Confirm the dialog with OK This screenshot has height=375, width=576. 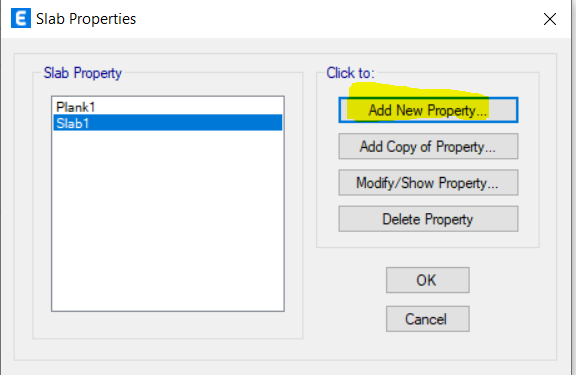[428, 280]
